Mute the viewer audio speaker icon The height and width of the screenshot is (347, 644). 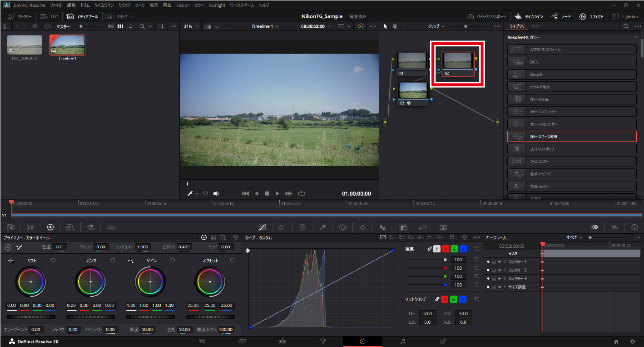216,194
